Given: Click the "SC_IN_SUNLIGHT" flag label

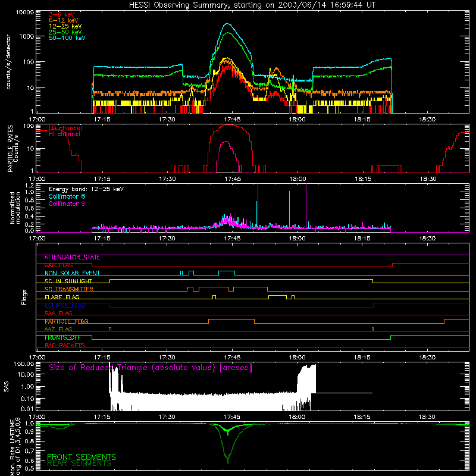Looking at the screenshot, I should (68, 281).
